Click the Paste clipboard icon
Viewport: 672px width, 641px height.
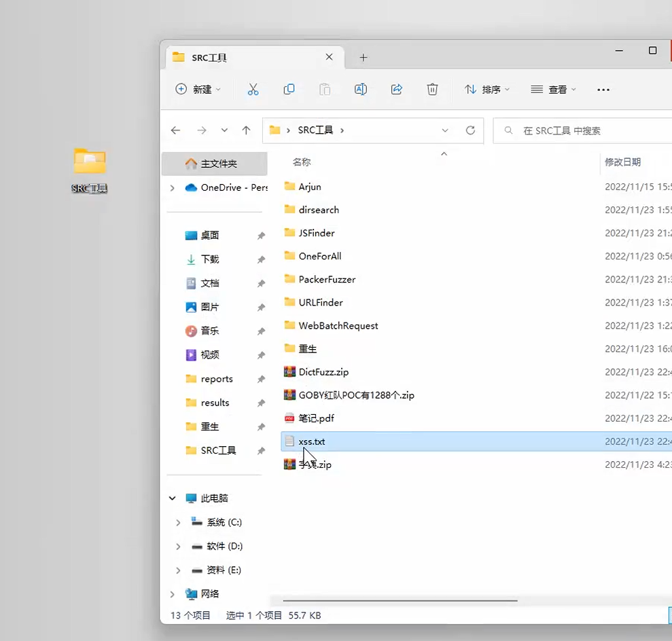pos(325,89)
